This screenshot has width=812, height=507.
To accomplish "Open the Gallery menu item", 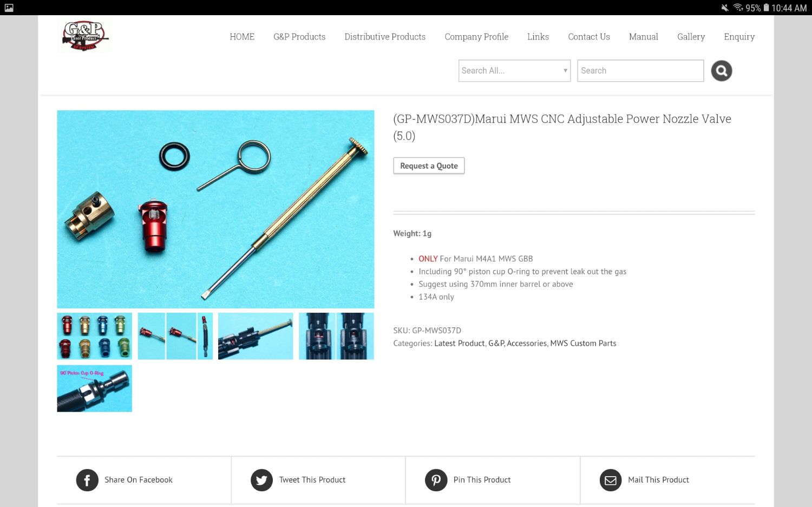I will click(691, 37).
